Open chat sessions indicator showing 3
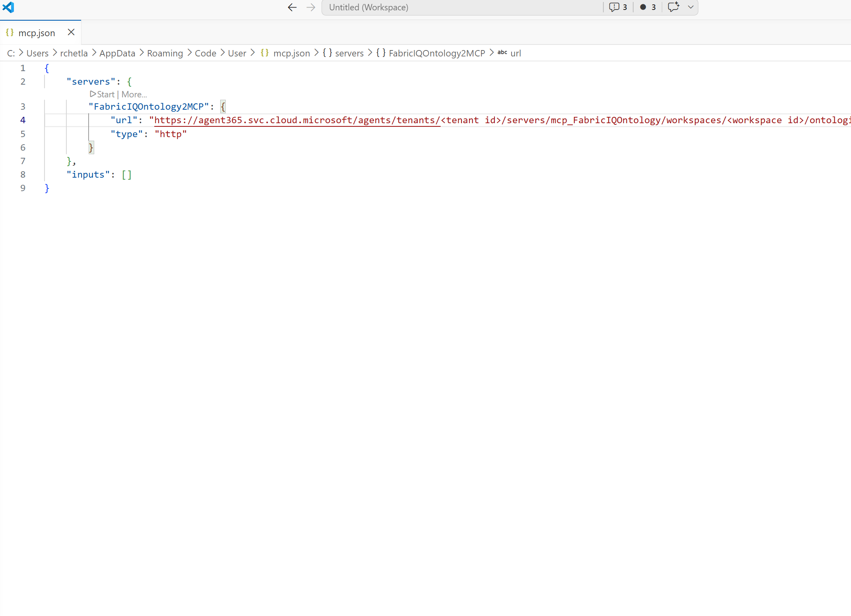Screen dimensions: 851x616 click(618, 7)
